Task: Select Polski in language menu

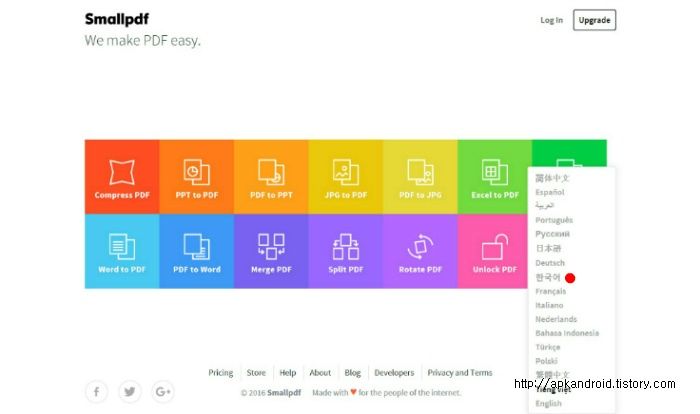Action: pos(546,361)
